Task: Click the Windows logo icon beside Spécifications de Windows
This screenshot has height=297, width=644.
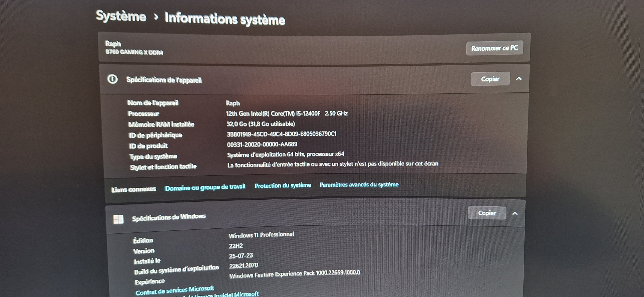Action: 118,219
